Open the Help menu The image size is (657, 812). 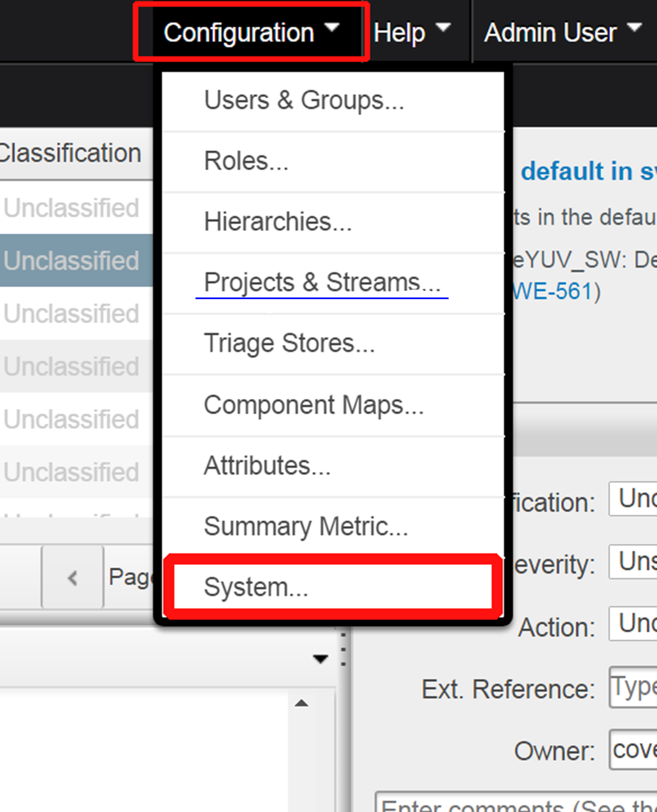point(408,31)
